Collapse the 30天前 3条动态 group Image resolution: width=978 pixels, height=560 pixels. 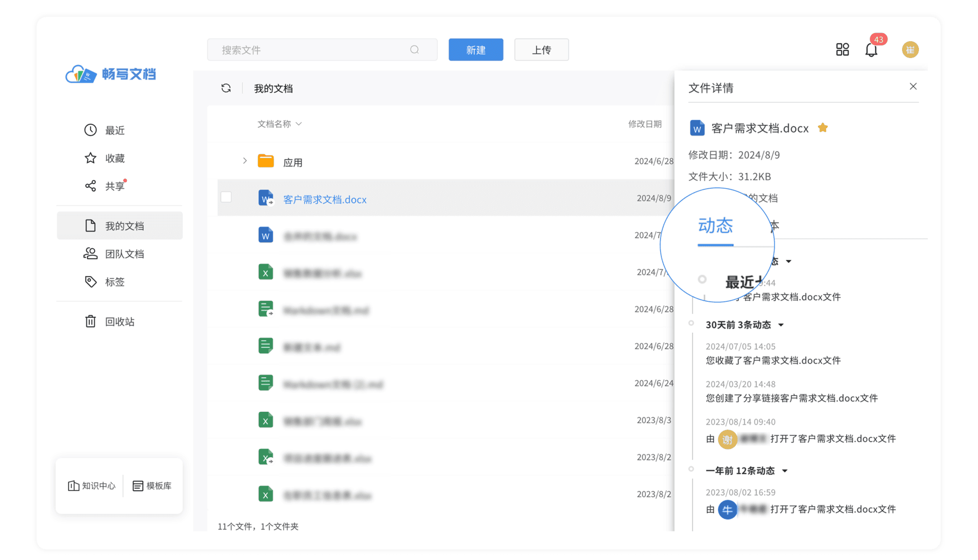point(781,325)
